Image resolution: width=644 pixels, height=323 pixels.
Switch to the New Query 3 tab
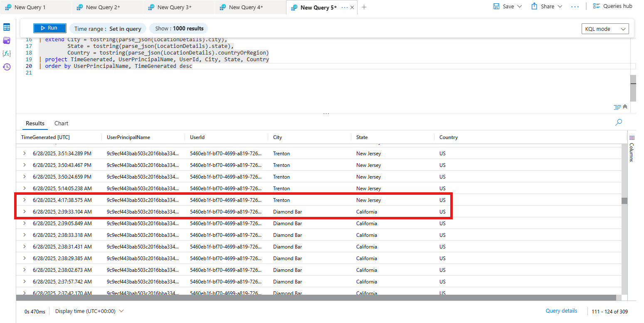(174, 7)
